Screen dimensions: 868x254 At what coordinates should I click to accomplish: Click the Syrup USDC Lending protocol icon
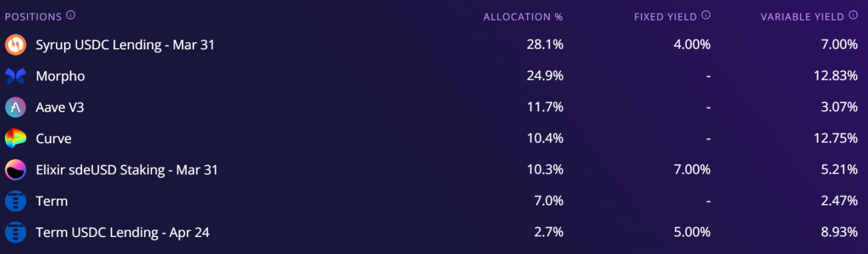click(x=15, y=45)
